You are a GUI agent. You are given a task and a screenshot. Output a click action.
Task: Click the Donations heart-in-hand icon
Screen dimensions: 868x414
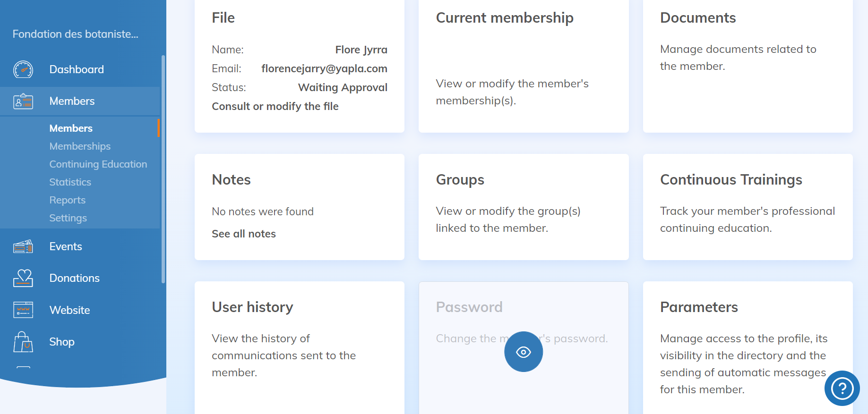coord(23,278)
